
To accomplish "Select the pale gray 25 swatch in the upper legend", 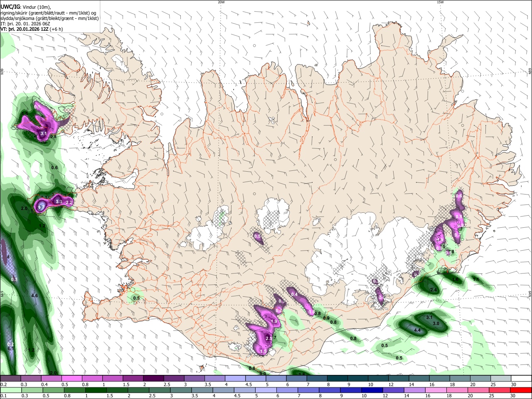I will pyautogui.click(x=501, y=379).
